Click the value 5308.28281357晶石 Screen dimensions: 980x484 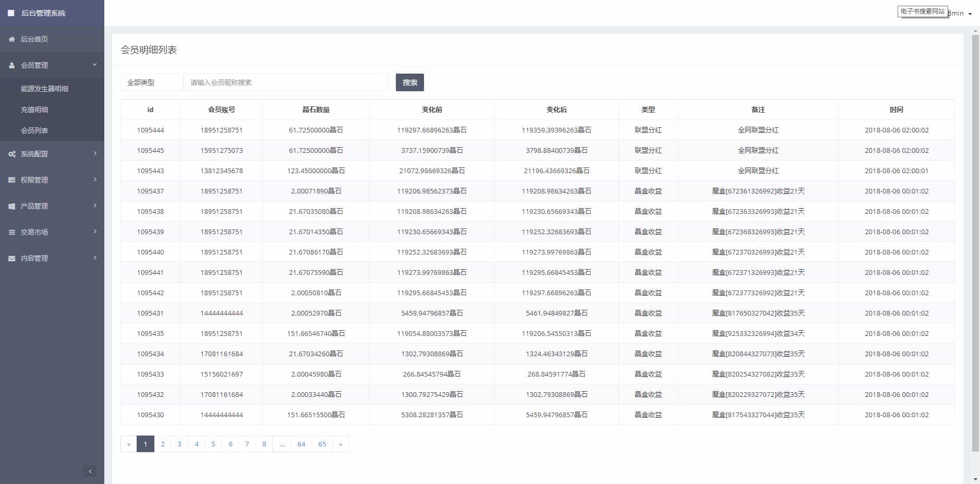pyautogui.click(x=432, y=415)
